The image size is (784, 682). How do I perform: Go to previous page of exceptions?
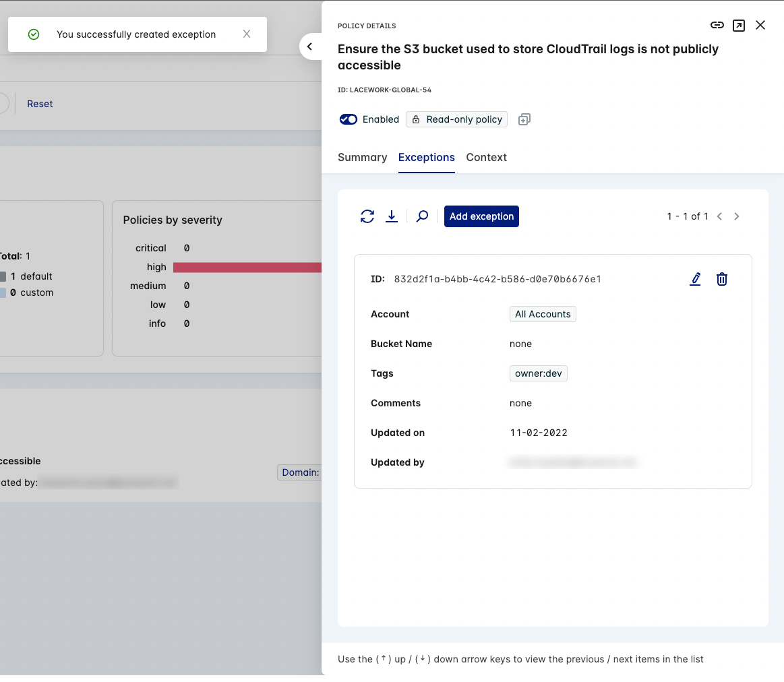click(x=719, y=216)
